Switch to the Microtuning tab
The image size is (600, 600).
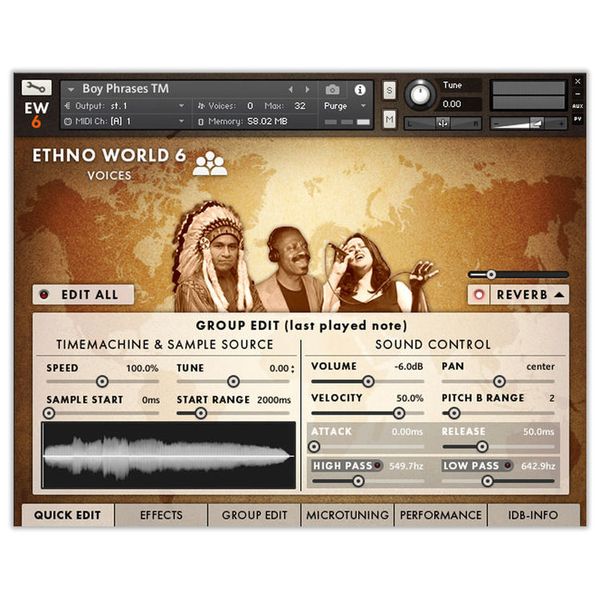[x=347, y=515]
